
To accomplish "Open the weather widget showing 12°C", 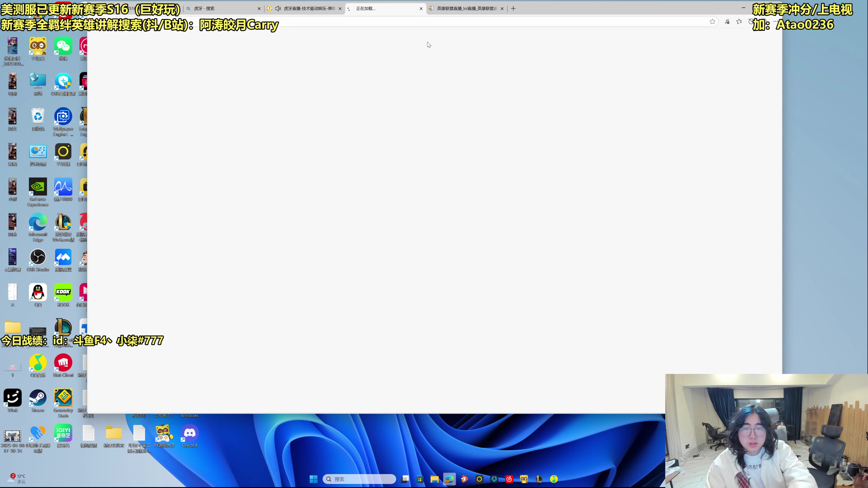I will click(17, 479).
